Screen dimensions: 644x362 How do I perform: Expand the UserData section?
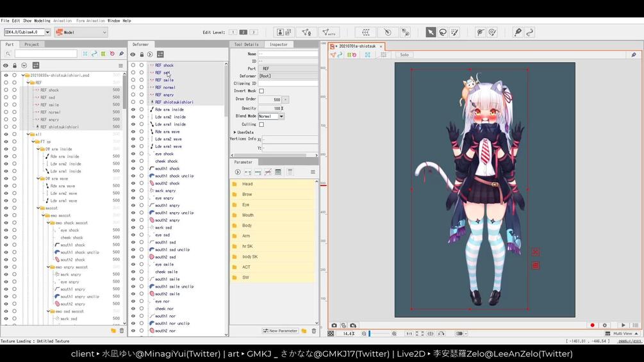[x=235, y=133]
